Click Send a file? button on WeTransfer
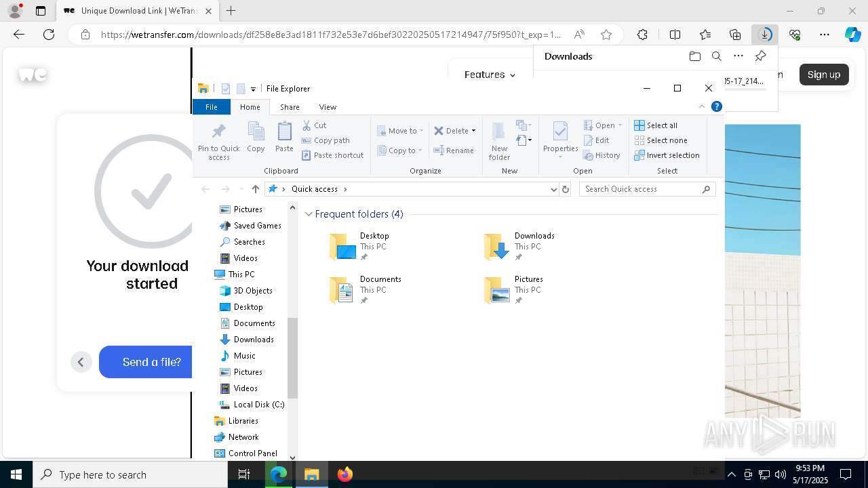Screen dimensions: 868x488 [x=145, y=362]
